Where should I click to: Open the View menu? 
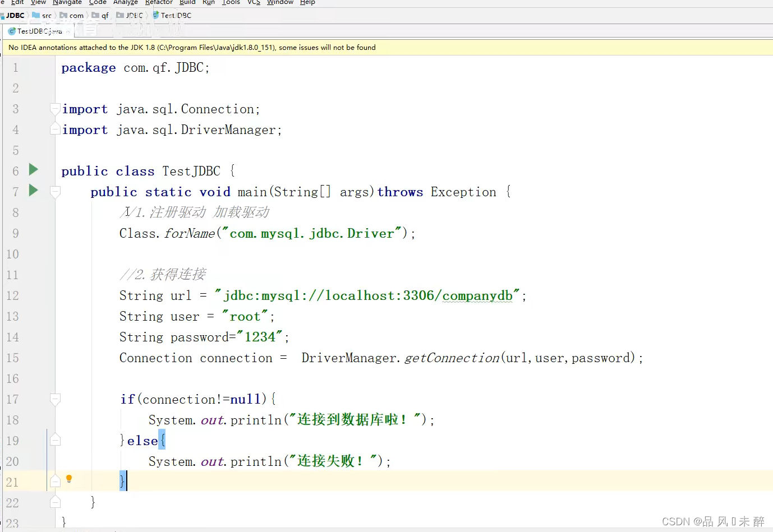[38, 2]
